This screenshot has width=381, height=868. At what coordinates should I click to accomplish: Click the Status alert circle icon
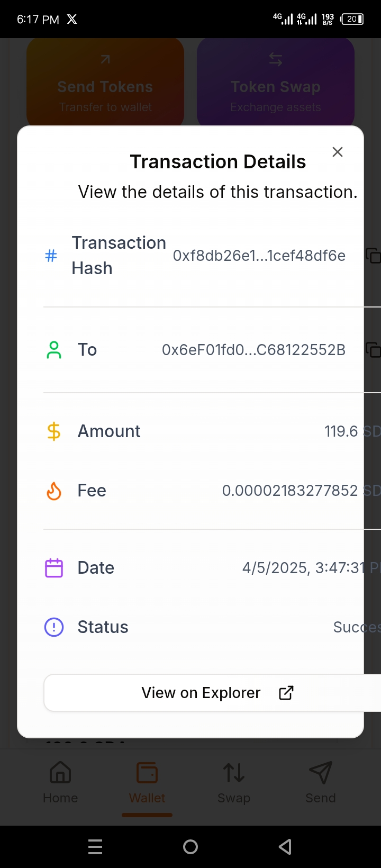pyautogui.click(x=54, y=627)
